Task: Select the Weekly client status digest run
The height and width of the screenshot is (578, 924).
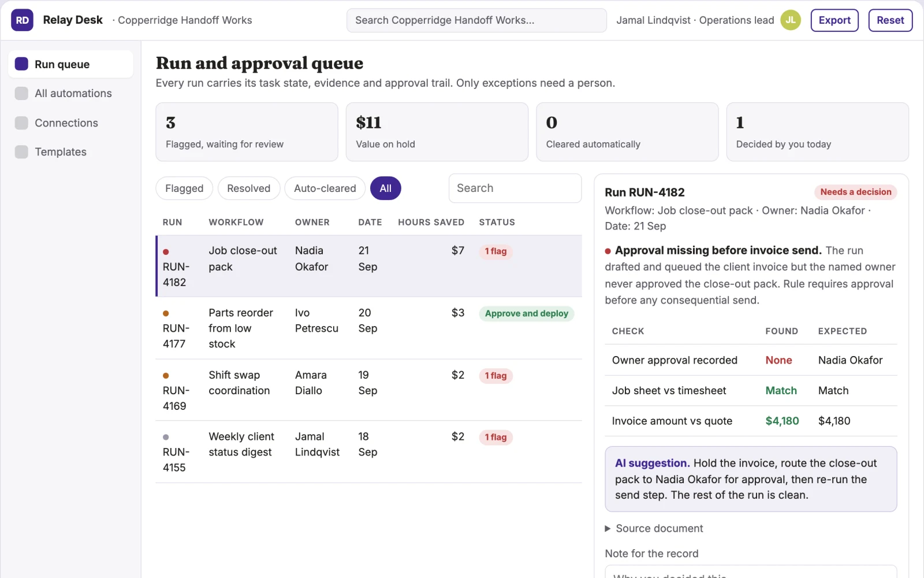Action: point(369,452)
